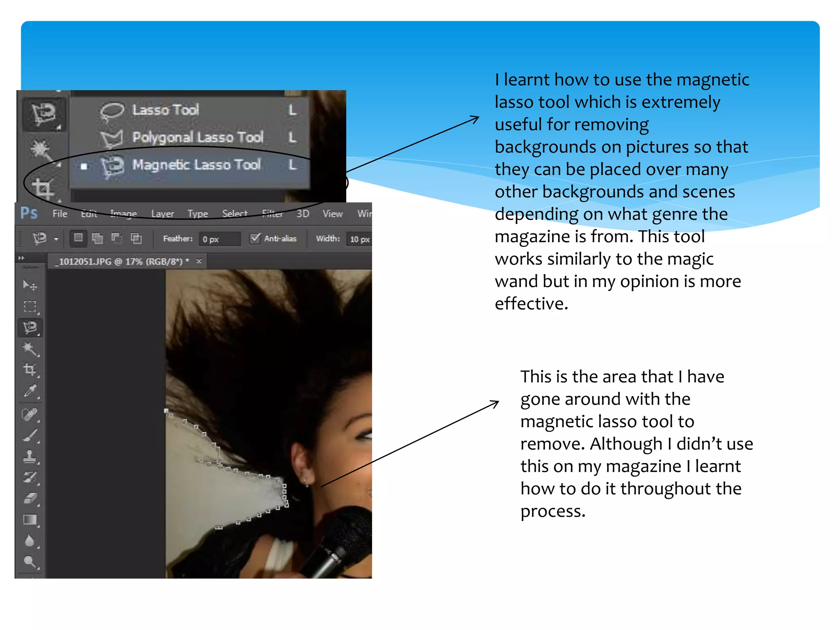Open the 3D menu

click(x=303, y=214)
